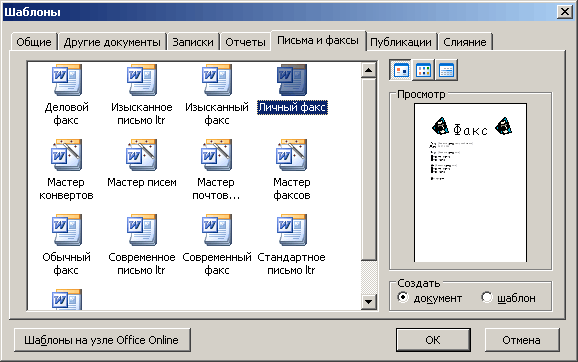Click the scroll up arrow of template list

click(x=369, y=70)
